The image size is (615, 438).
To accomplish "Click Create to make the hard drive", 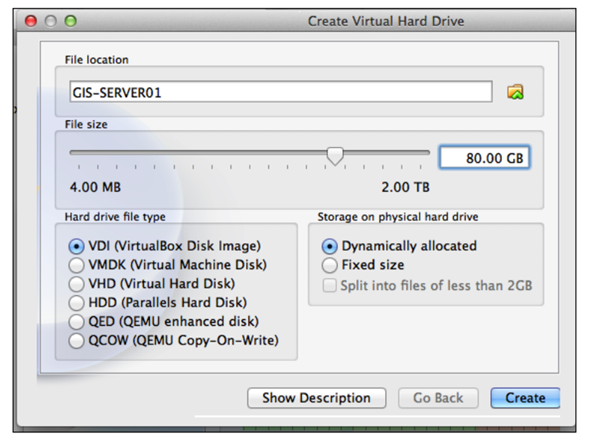I will point(525,398).
